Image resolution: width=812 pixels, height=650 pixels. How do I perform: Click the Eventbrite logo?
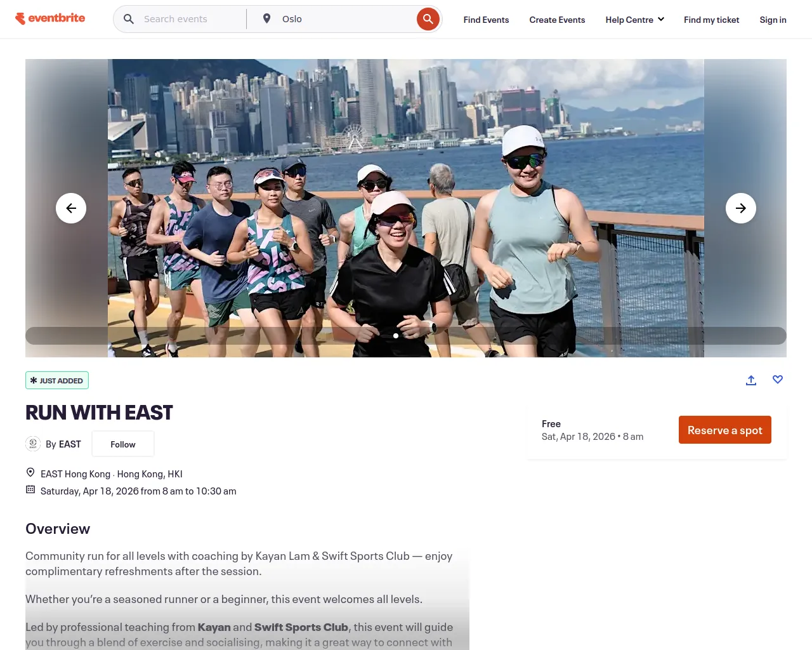pos(50,18)
